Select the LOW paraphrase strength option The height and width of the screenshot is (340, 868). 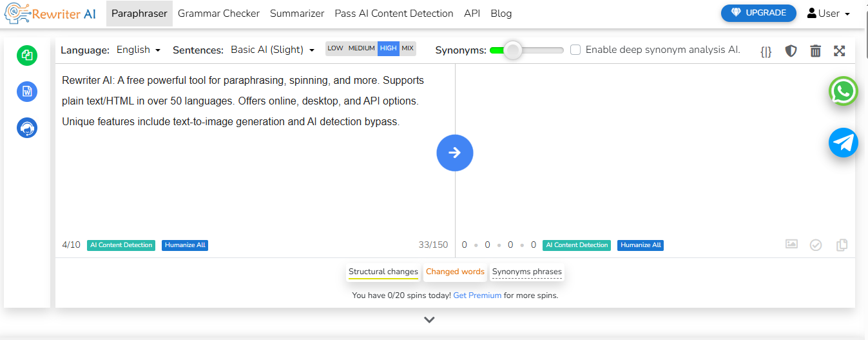335,48
